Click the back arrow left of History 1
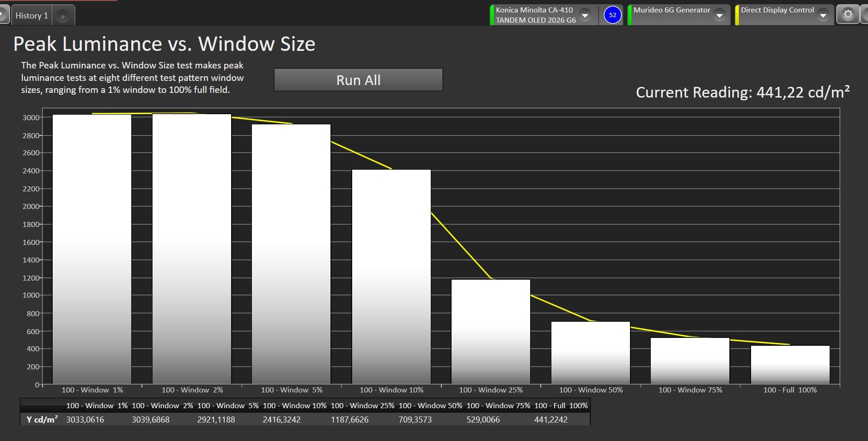The height and width of the screenshot is (441, 868). [x=4, y=15]
